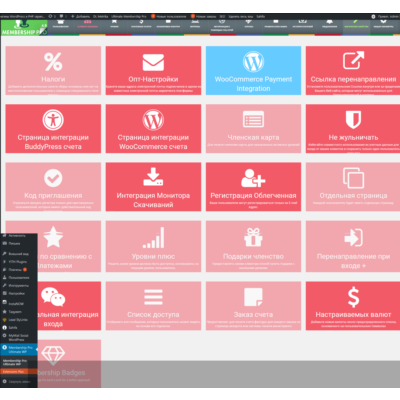Open Ссылка перенаправления module title
Screen dimensions: 400x400
pos(353,79)
